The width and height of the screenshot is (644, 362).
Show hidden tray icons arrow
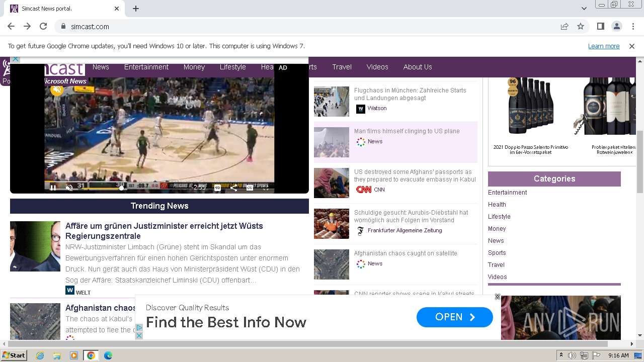[561, 355]
